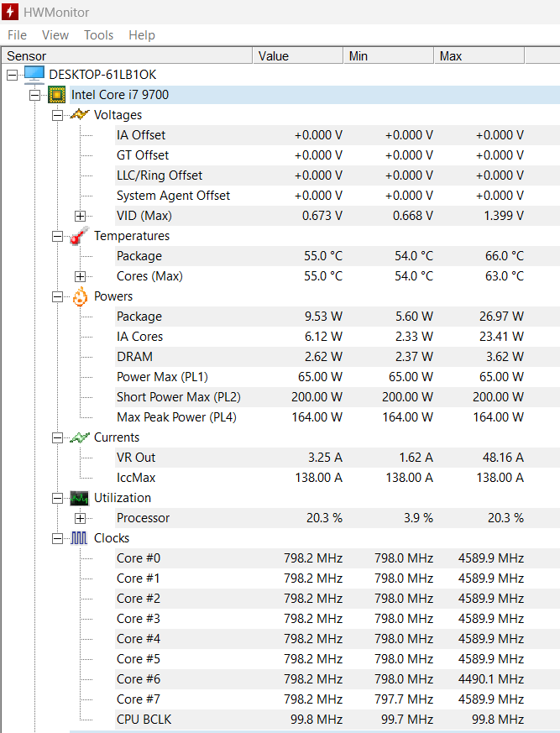
Task: Open the View menu
Action: (x=55, y=35)
